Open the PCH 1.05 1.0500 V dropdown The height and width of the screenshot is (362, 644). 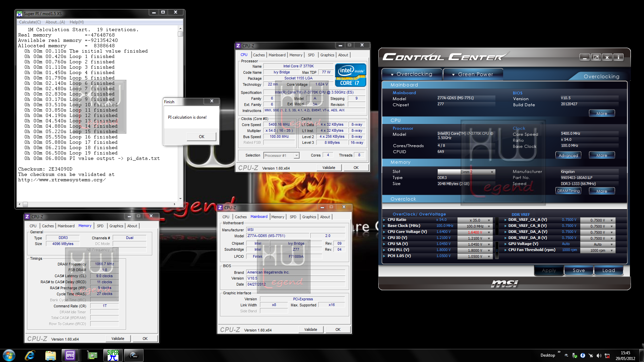475,256
